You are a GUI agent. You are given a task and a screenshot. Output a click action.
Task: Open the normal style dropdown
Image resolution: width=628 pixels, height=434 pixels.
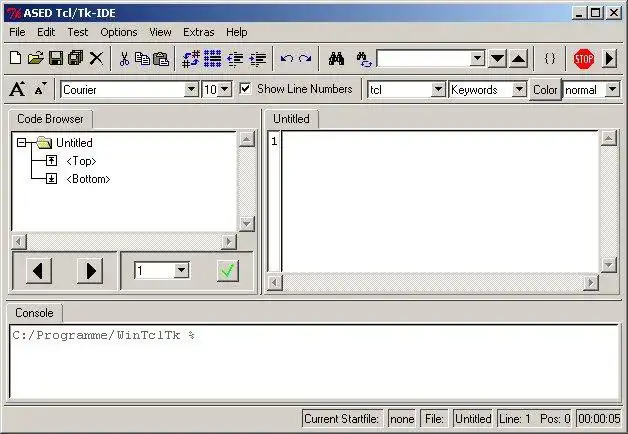(612, 89)
